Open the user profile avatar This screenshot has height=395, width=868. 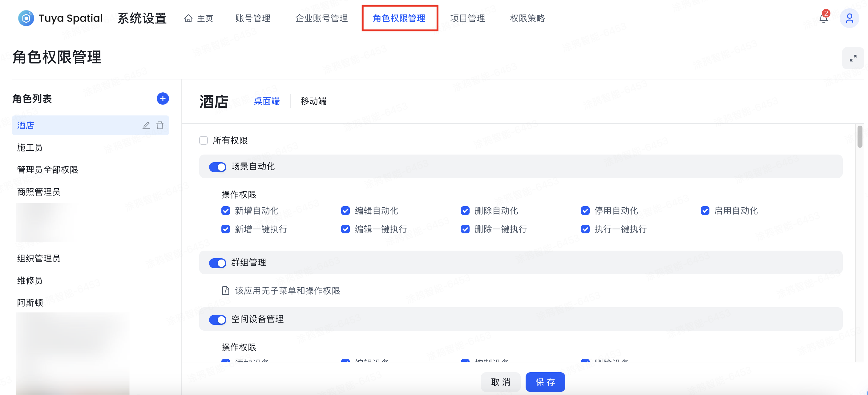[849, 18]
